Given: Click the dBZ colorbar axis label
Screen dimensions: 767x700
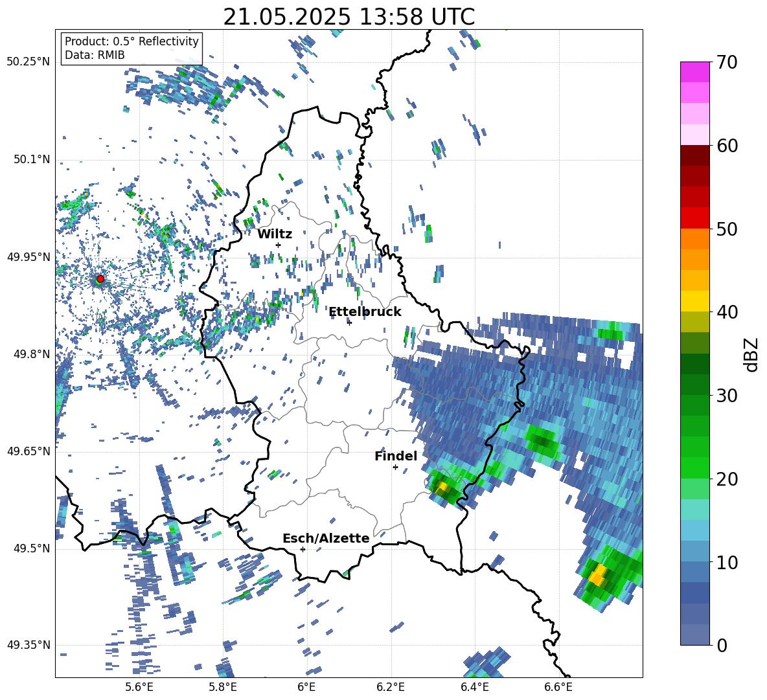Looking at the screenshot, I should tap(752, 354).
